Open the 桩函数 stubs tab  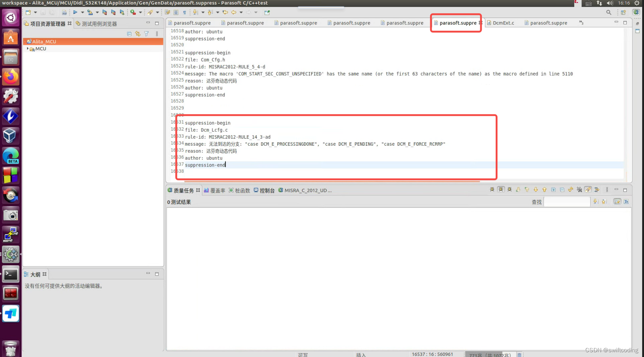pyautogui.click(x=239, y=190)
